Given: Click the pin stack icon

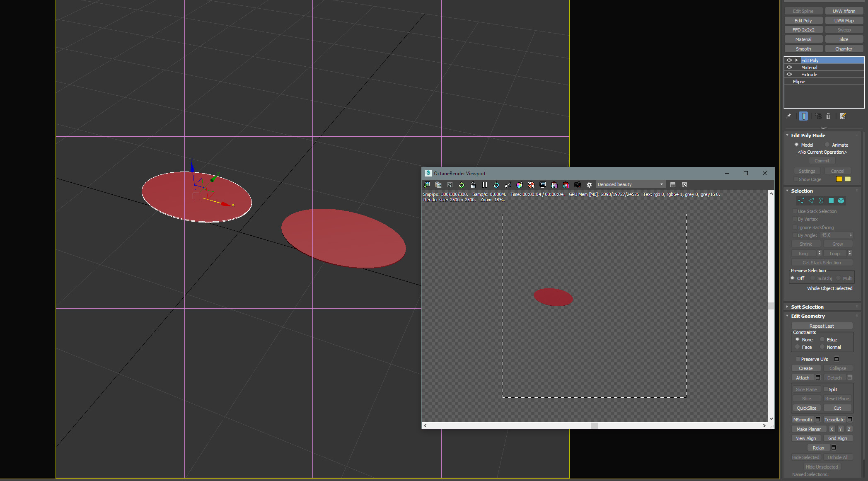Looking at the screenshot, I should (788, 116).
